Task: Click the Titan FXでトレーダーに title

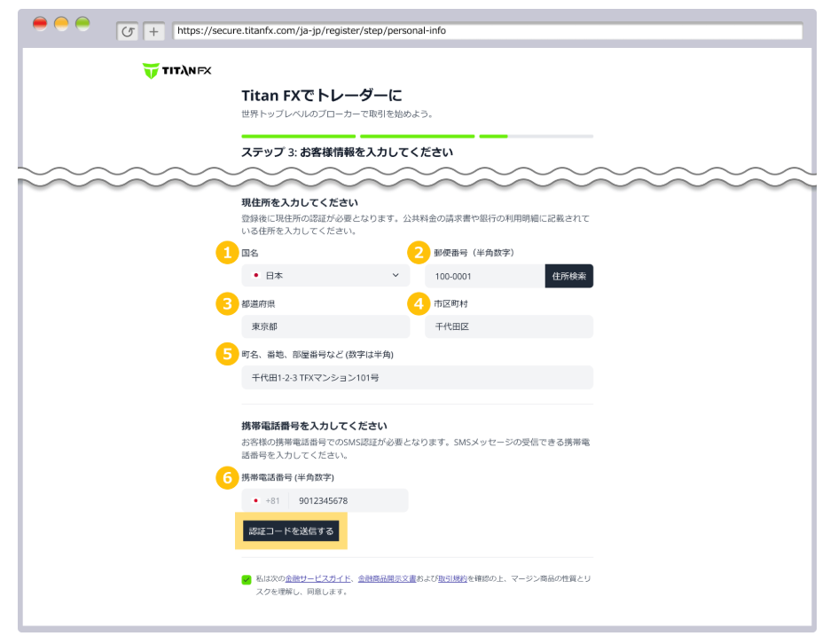Action: pos(322,96)
